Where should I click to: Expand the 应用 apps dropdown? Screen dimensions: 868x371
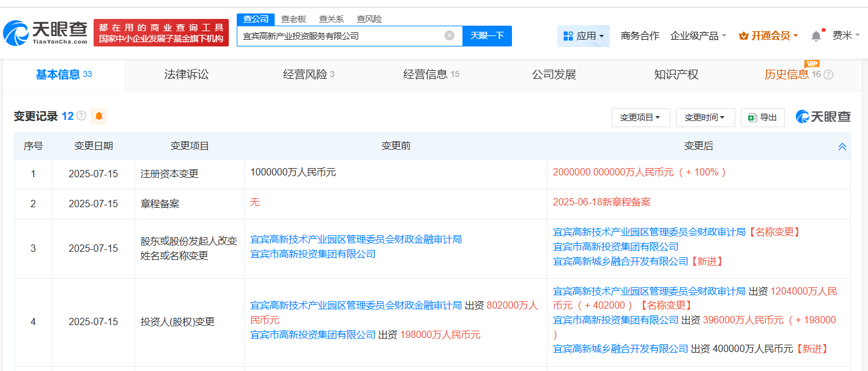coord(583,36)
